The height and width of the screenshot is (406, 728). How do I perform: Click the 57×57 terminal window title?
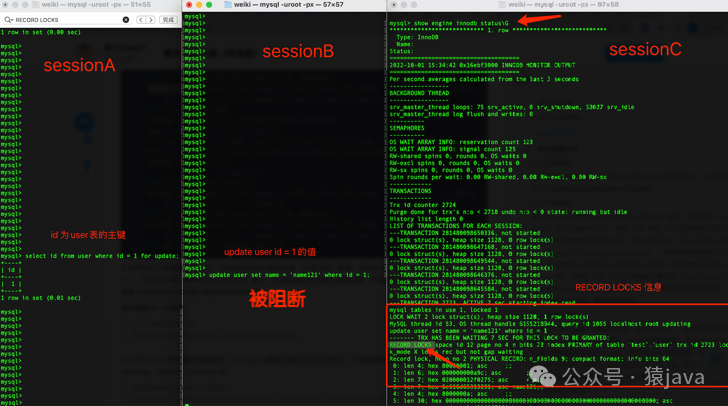click(x=288, y=5)
